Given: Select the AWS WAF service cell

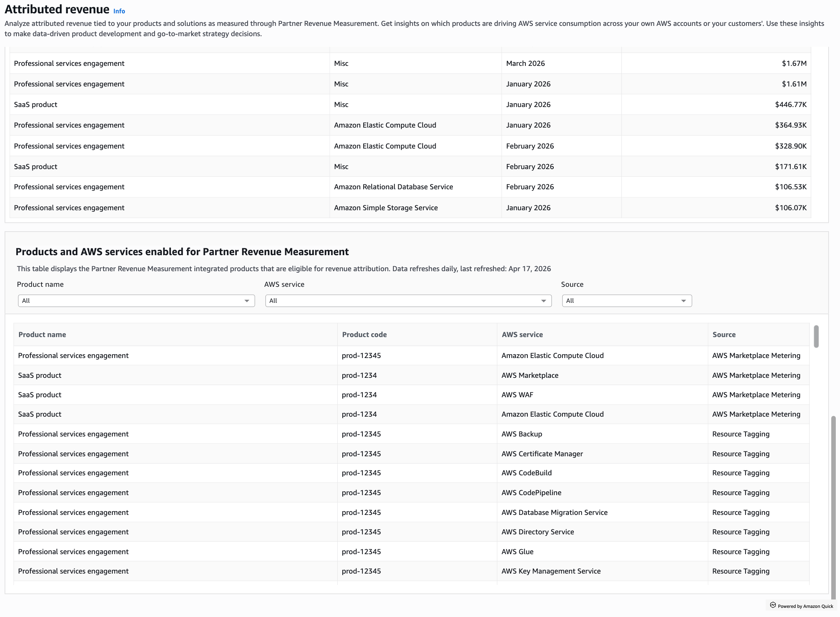Looking at the screenshot, I should coord(517,395).
